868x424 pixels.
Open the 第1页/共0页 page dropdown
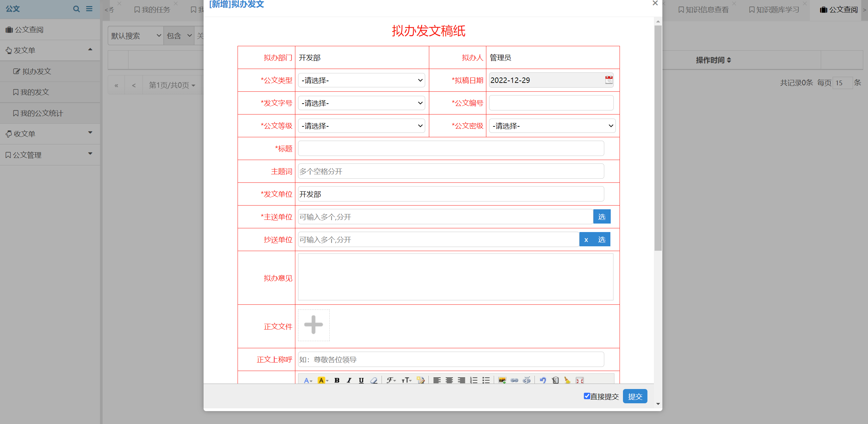(172, 85)
